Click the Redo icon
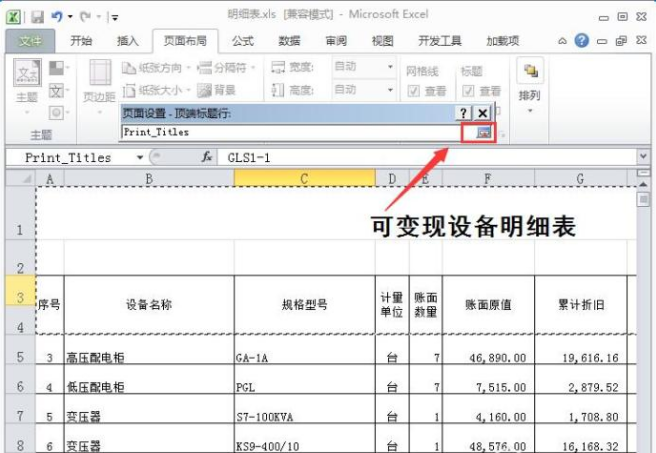Viewport: 656px width, 453px height. point(85,17)
